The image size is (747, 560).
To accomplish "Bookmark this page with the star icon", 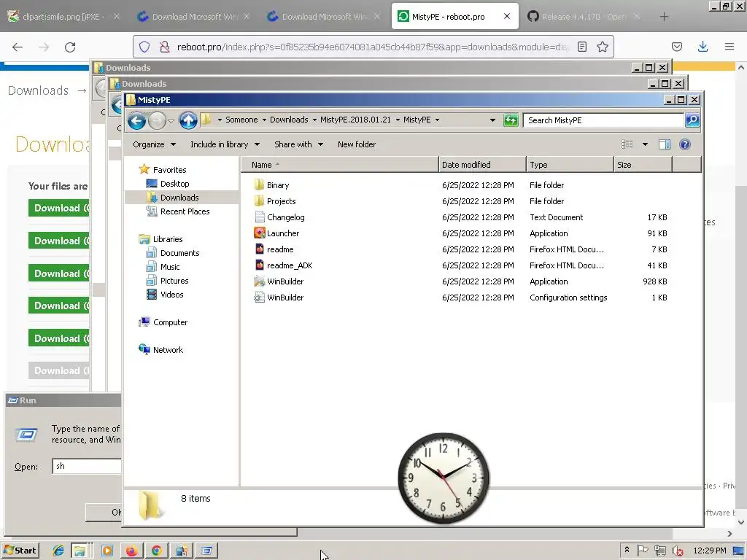I will tap(602, 47).
